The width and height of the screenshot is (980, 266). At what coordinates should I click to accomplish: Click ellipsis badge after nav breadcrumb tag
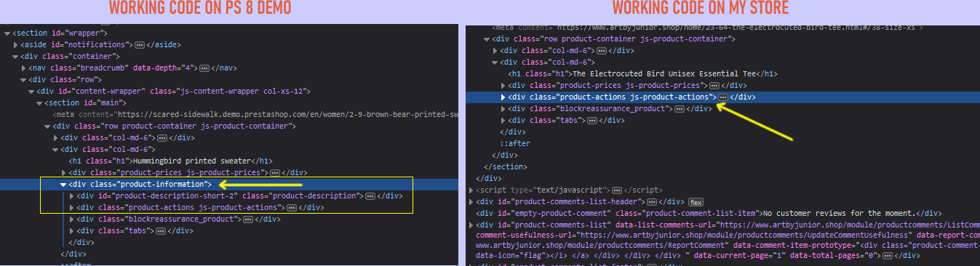[x=205, y=68]
